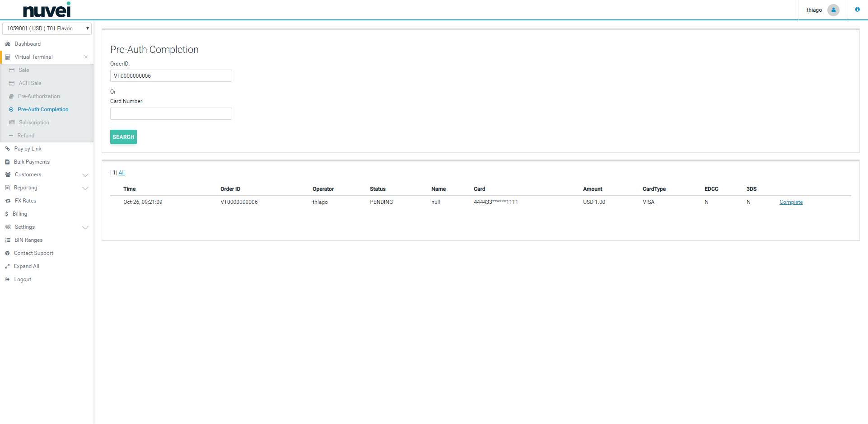868x424 pixels.
Task: Click the Logout exit icon
Action: [x=8, y=280]
